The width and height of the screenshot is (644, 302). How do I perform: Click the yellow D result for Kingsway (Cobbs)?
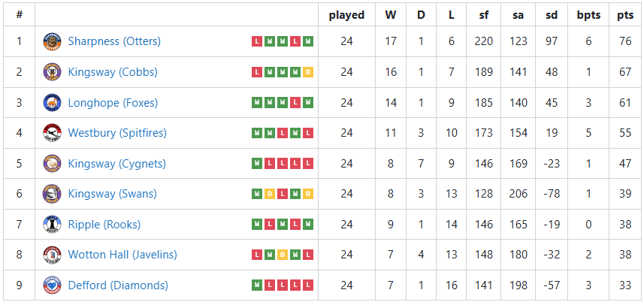coord(308,72)
